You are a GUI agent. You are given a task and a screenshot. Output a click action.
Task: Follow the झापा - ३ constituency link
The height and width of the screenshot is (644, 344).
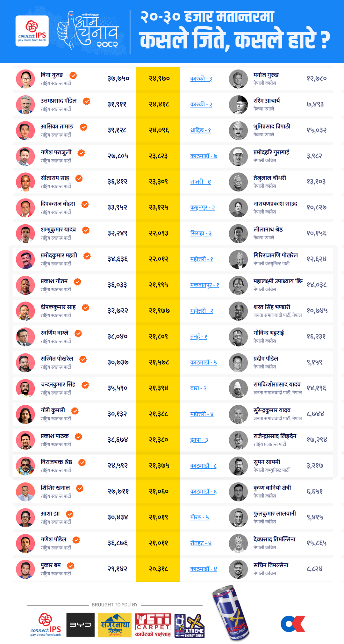tap(199, 440)
